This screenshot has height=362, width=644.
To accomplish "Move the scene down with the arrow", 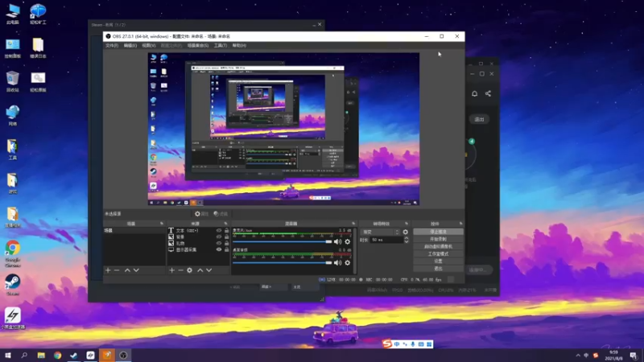I will [136, 270].
